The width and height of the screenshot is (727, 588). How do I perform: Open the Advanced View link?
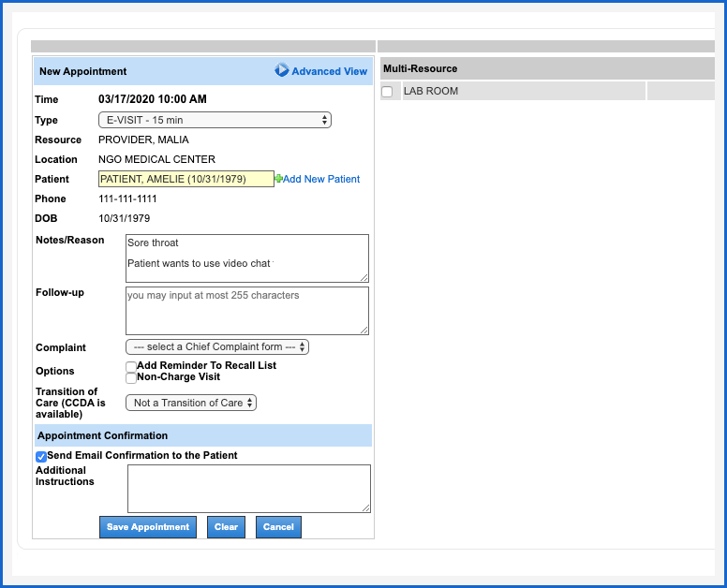pos(329,71)
